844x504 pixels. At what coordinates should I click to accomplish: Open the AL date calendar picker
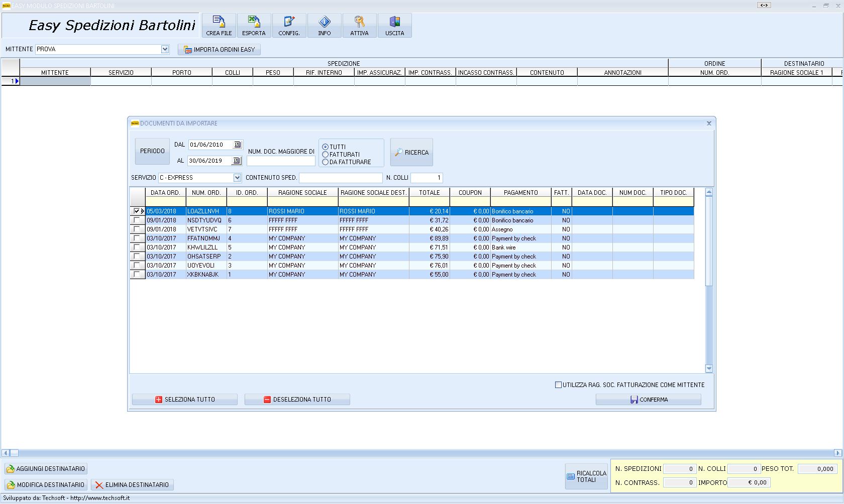pos(237,161)
